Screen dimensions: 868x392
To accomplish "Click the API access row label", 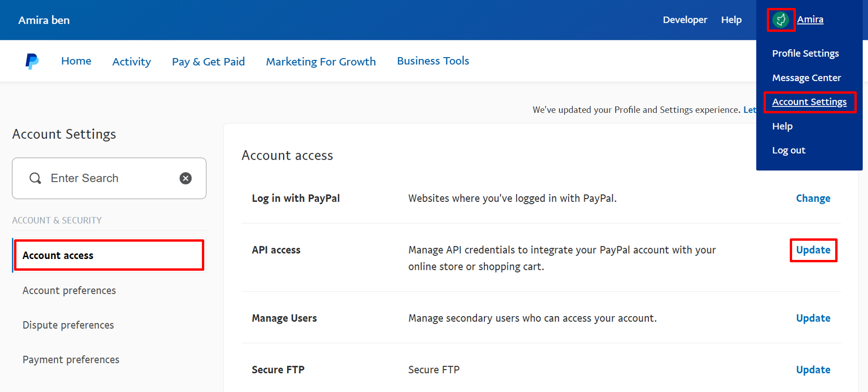I will click(x=276, y=250).
